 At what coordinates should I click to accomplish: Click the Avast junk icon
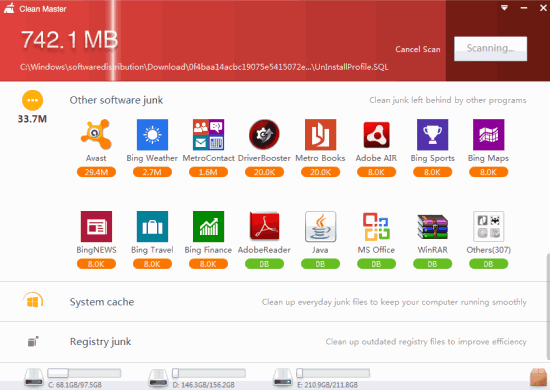pyautogui.click(x=96, y=134)
